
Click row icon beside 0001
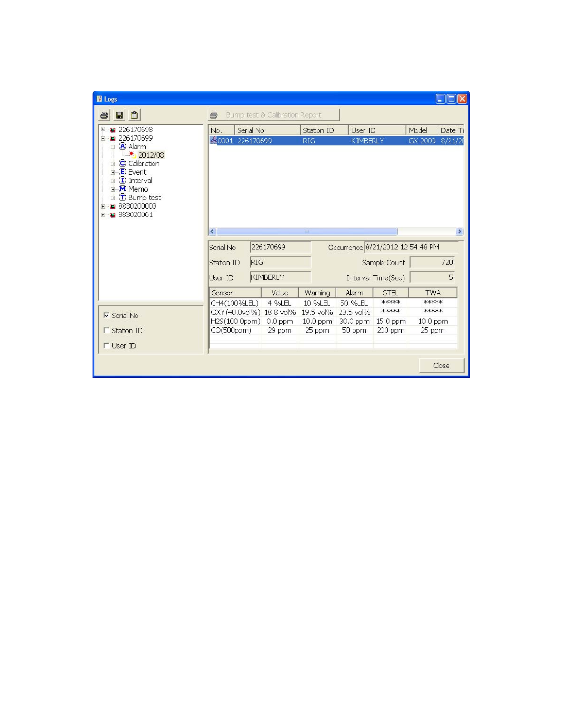click(x=214, y=141)
